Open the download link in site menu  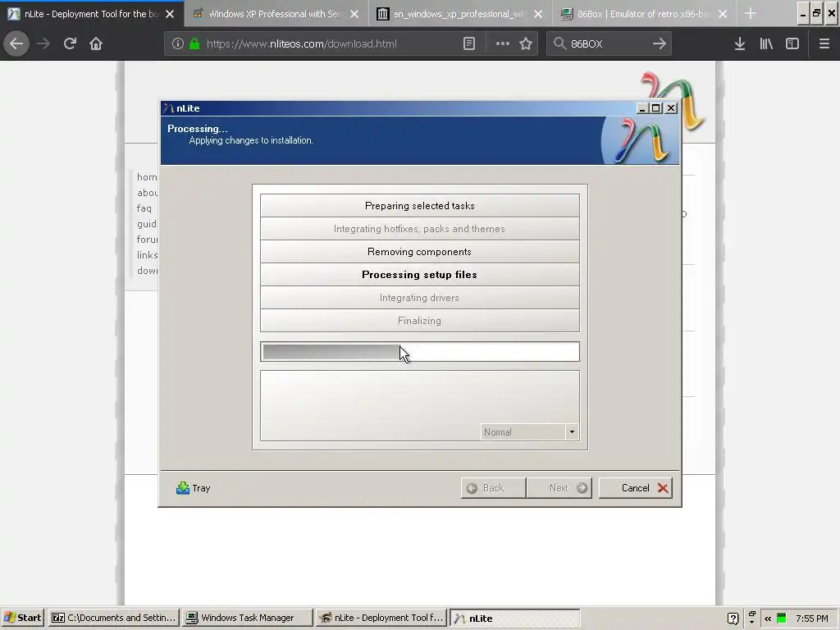tap(147, 271)
